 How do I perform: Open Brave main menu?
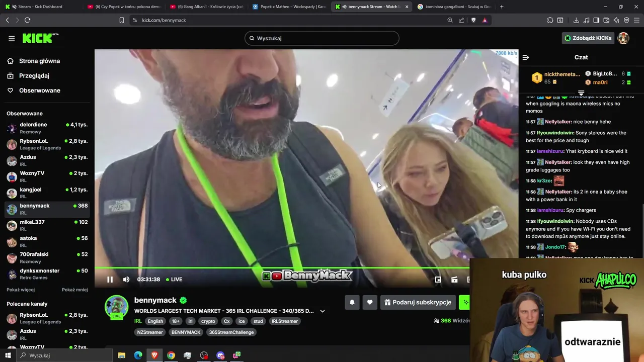click(x=637, y=20)
